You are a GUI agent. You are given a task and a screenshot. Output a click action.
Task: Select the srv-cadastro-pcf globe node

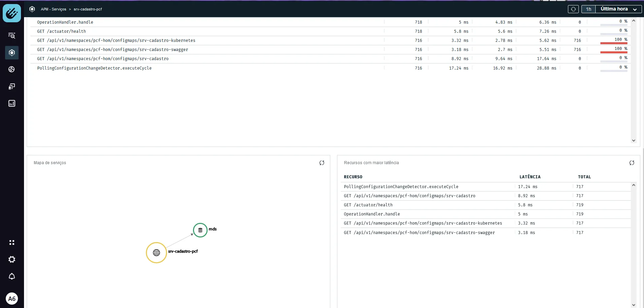coord(156,253)
